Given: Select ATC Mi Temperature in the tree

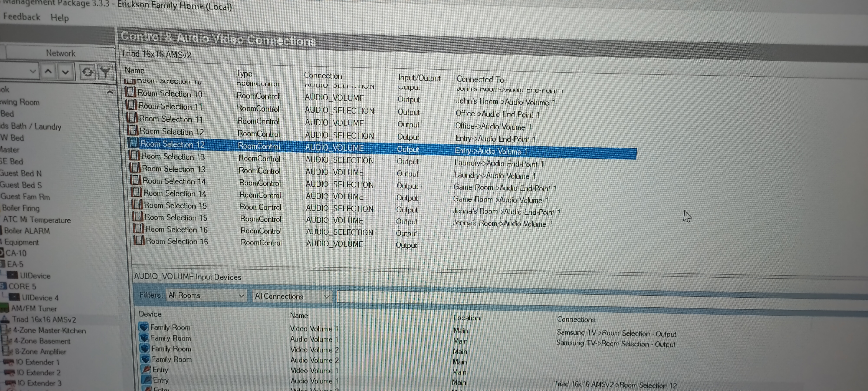Looking at the screenshot, I should 37,220.
